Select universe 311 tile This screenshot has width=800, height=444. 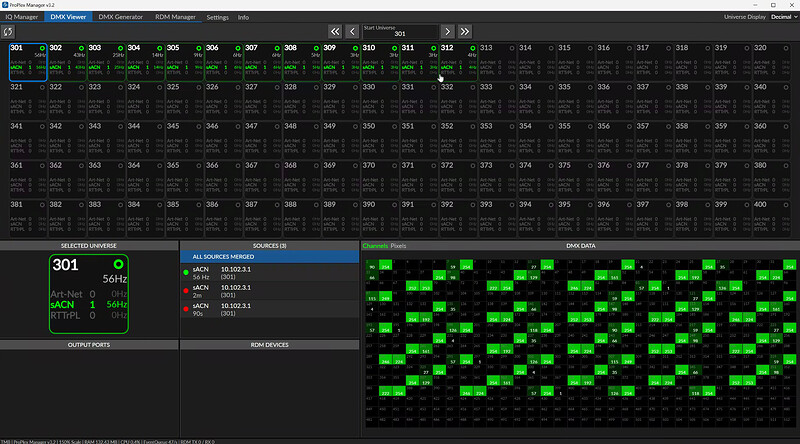[x=420, y=62]
